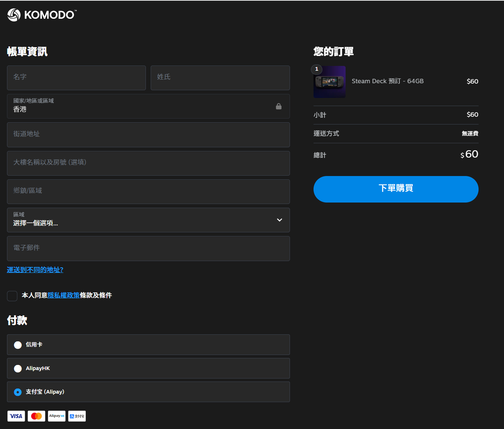504x429 pixels.
Task: Click the 國家/地區或區域 field showing 香港
Action: click(x=148, y=106)
